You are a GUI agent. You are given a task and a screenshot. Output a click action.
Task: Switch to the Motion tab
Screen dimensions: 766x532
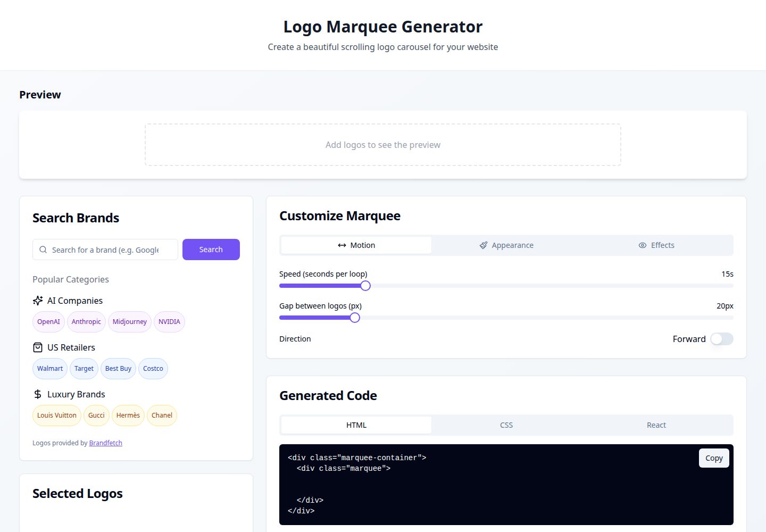[x=356, y=245]
